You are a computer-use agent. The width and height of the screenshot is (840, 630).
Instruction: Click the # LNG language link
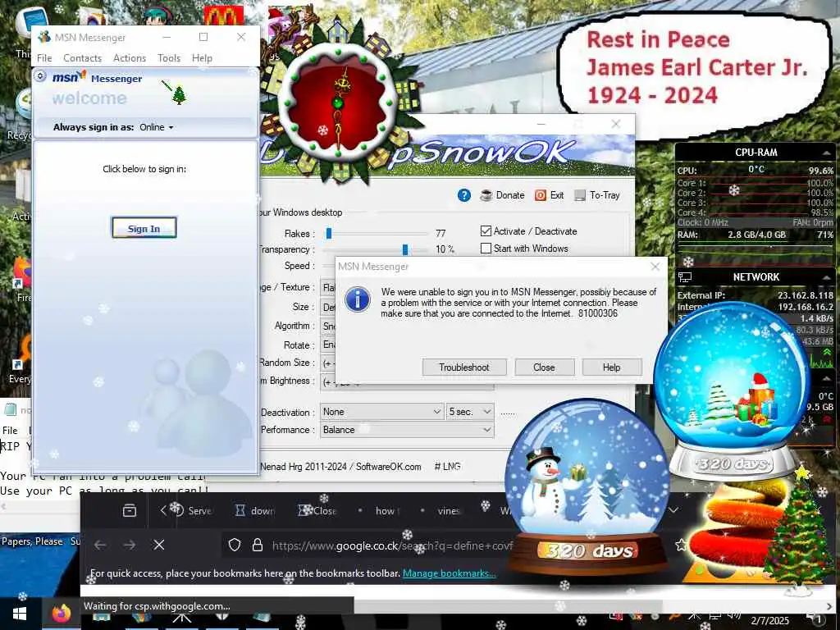[447, 467]
